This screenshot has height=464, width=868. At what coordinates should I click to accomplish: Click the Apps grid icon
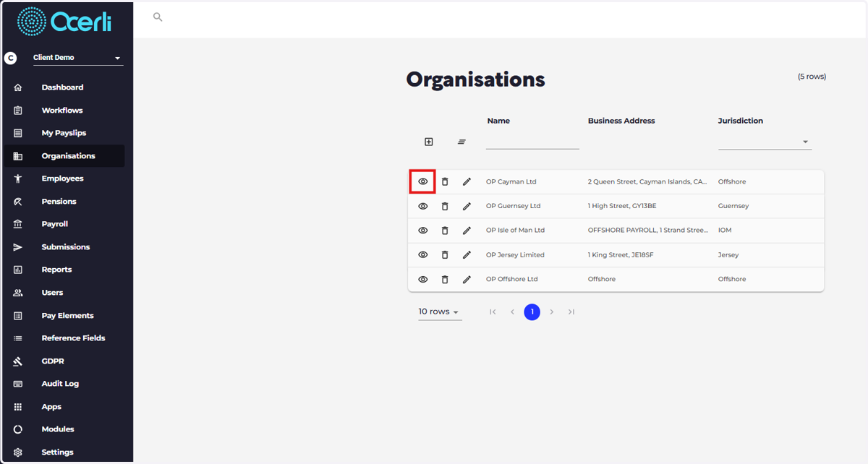[x=18, y=407]
